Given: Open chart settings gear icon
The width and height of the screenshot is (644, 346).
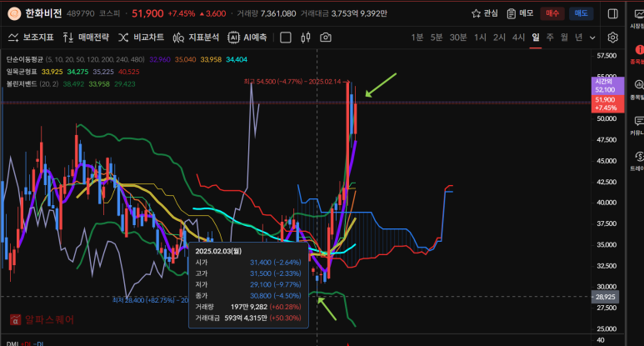Looking at the screenshot, I should pyautogui.click(x=612, y=38).
